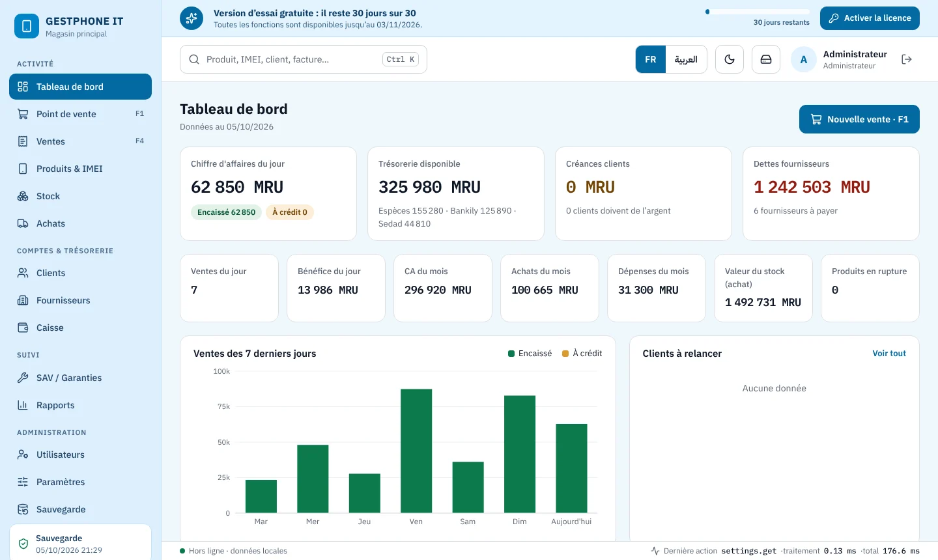Click the Encaissé green legend swatch
This screenshot has height=560, width=938.
tap(511, 354)
